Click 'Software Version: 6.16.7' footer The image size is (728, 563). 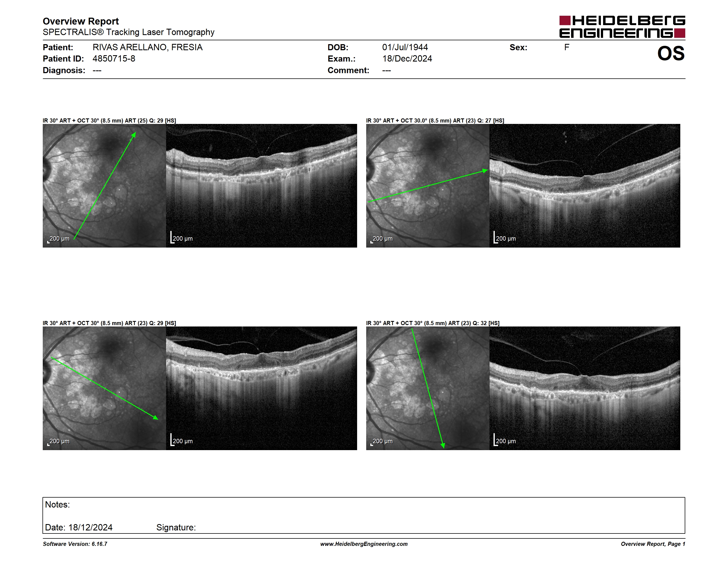[75, 544]
